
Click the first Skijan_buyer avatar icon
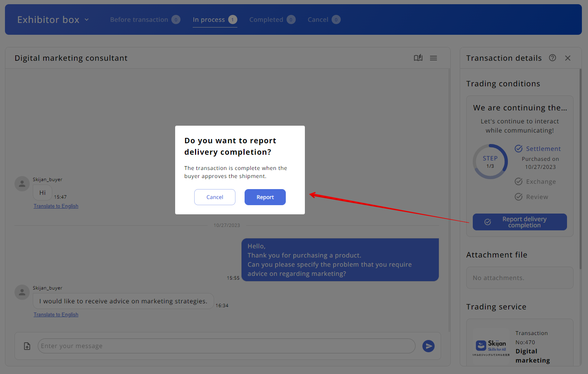click(22, 184)
